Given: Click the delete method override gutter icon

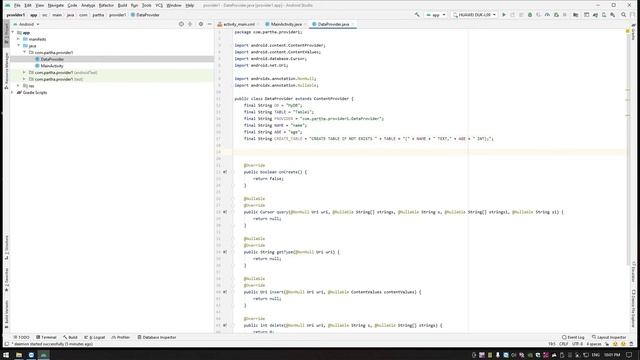Looking at the screenshot, I should coord(224,325).
